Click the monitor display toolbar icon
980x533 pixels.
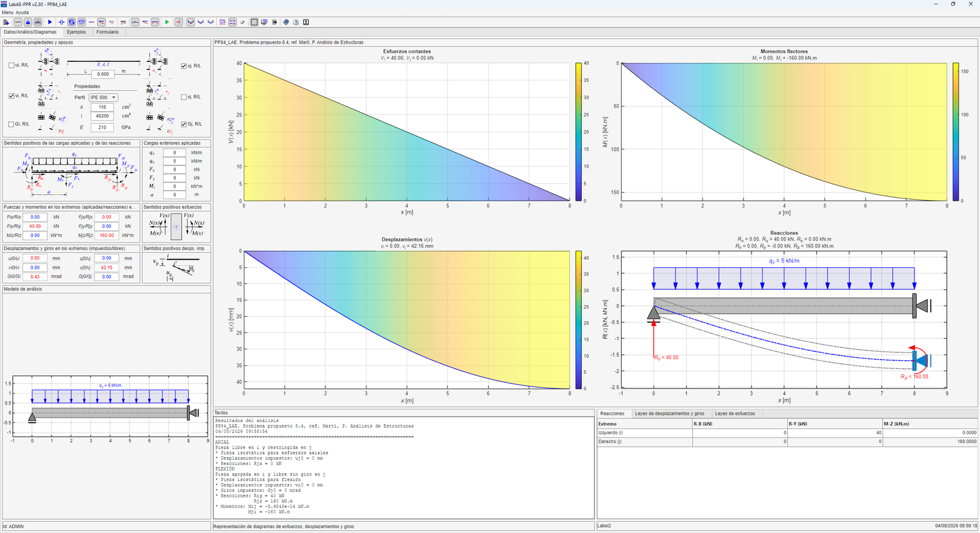(x=264, y=22)
